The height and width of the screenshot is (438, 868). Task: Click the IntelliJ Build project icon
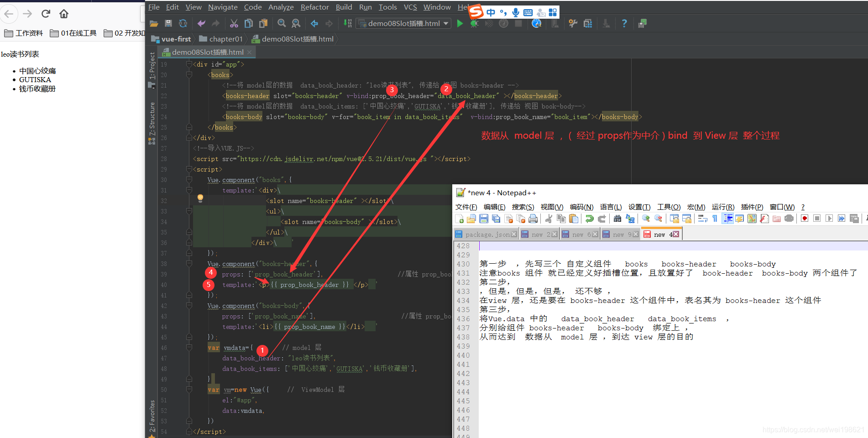[x=348, y=23]
